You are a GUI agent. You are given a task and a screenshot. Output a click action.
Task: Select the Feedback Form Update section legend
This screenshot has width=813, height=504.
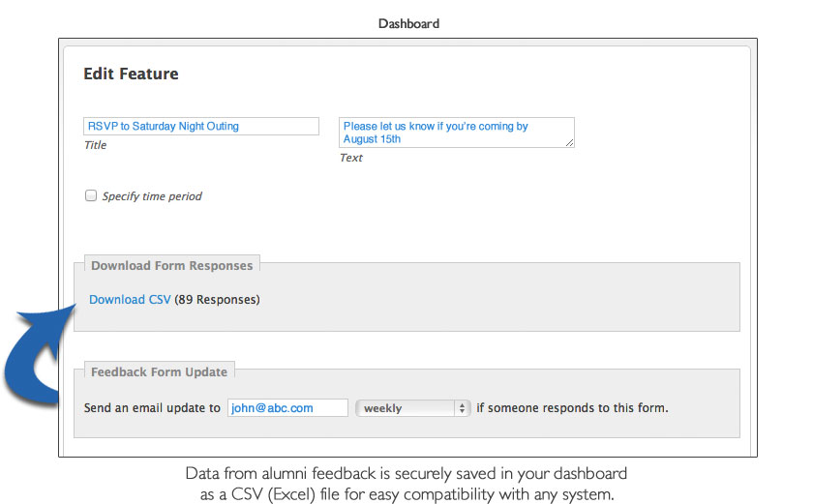pyautogui.click(x=159, y=372)
